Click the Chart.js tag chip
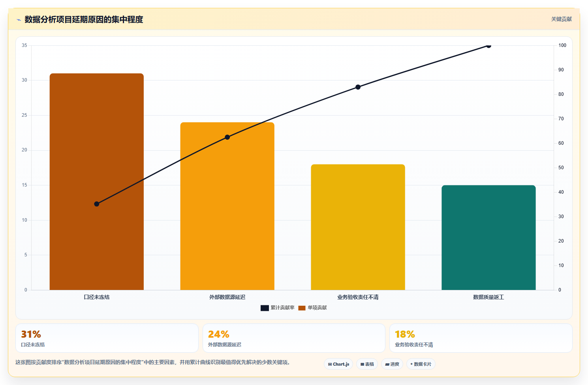The width and height of the screenshot is (588, 385). [x=338, y=364]
